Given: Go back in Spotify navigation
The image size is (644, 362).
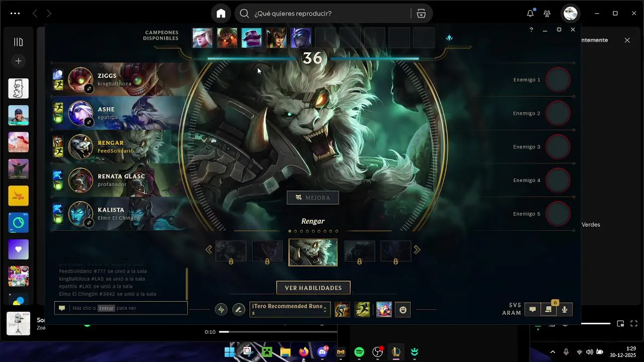Looking at the screenshot, I should (x=35, y=14).
